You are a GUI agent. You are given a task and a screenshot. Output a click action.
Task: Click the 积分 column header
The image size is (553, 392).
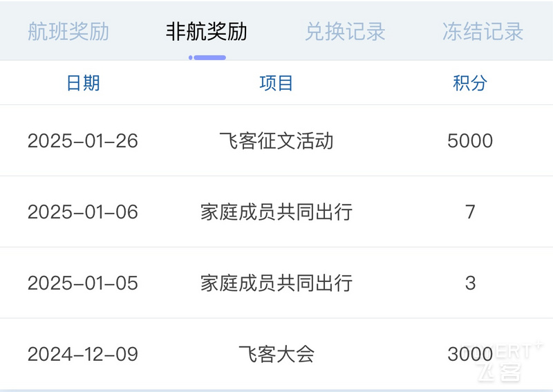(x=470, y=83)
